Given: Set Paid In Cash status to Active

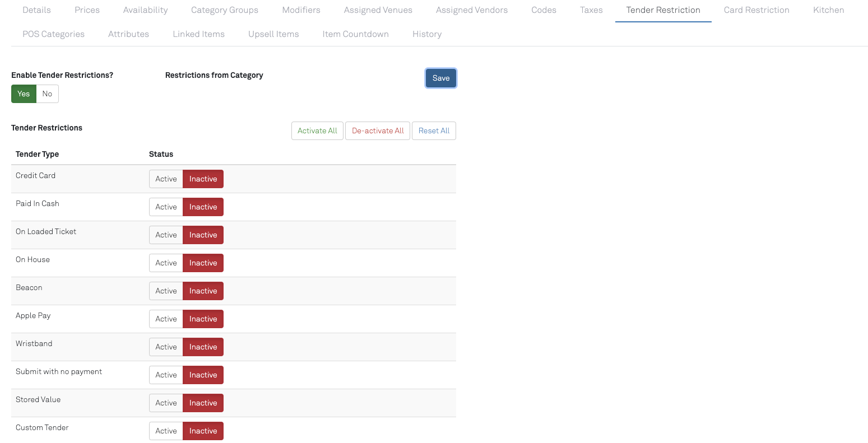Looking at the screenshot, I should click(166, 207).
